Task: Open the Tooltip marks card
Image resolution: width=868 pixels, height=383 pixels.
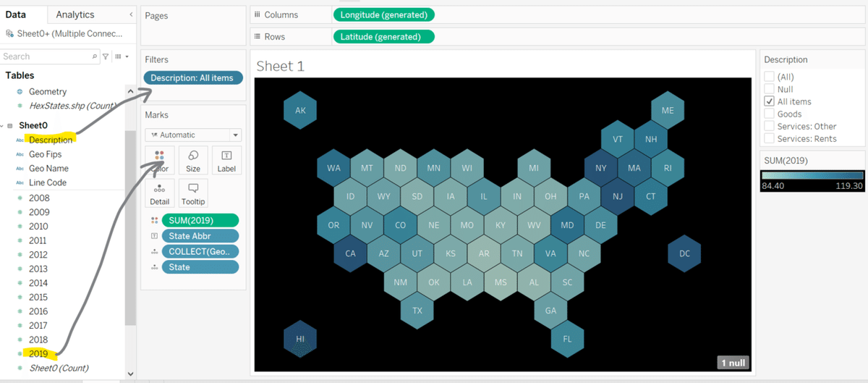Action: [x=193, y=193]
